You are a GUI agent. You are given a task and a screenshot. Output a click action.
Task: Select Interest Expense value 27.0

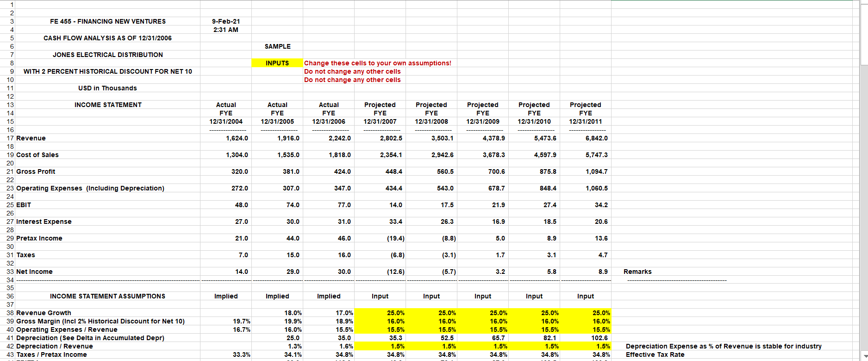tap(242, 222)
